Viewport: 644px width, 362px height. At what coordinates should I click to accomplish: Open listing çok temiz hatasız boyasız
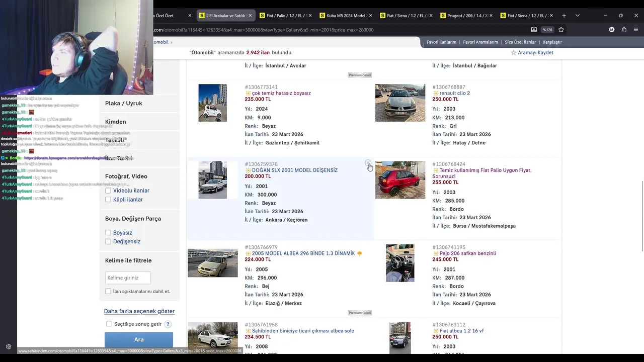[281, 93]
